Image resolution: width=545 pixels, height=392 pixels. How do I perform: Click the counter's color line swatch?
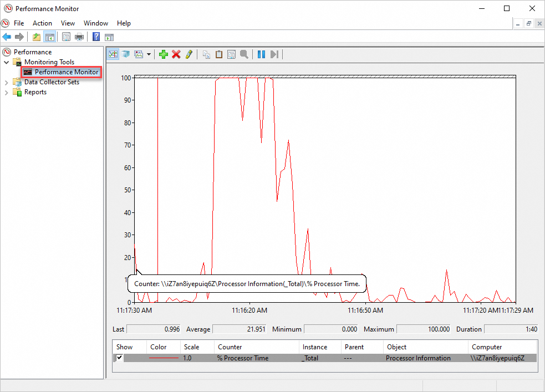pos(163,358)
